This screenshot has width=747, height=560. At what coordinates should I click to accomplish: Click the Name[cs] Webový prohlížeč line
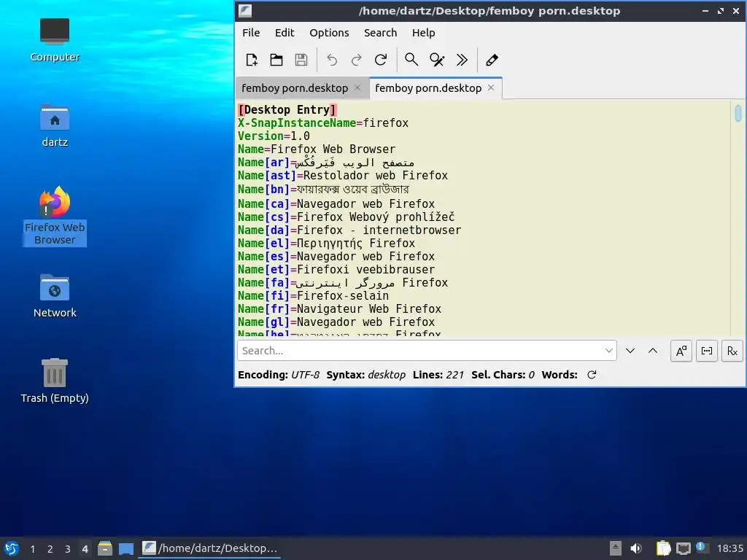347,217
